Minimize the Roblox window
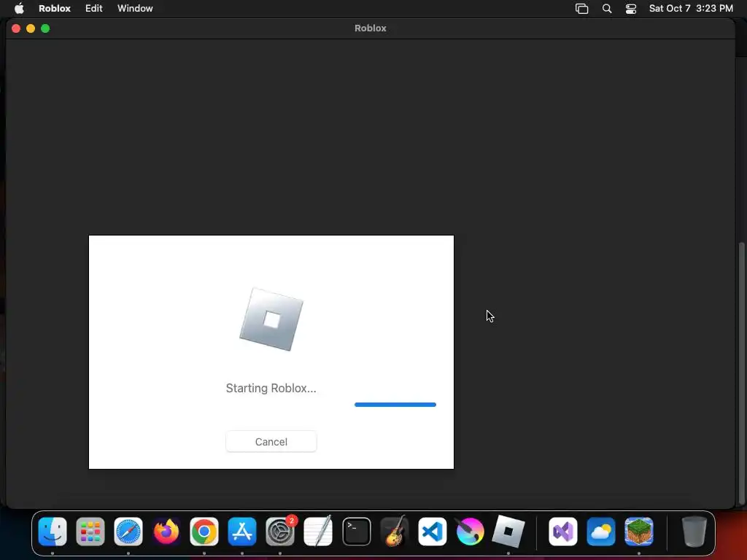Image resolution: width=747 pixels, height=560 pixels. [31, 28]
